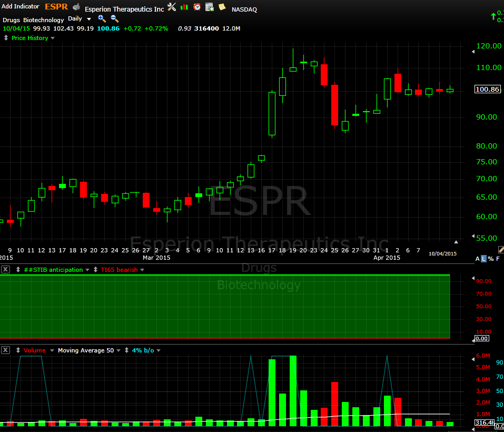Click the gray flag icon beside ESPR
The height and width of the screenshot is (432, 504).
pyautogui.click(x=76, y=7)
